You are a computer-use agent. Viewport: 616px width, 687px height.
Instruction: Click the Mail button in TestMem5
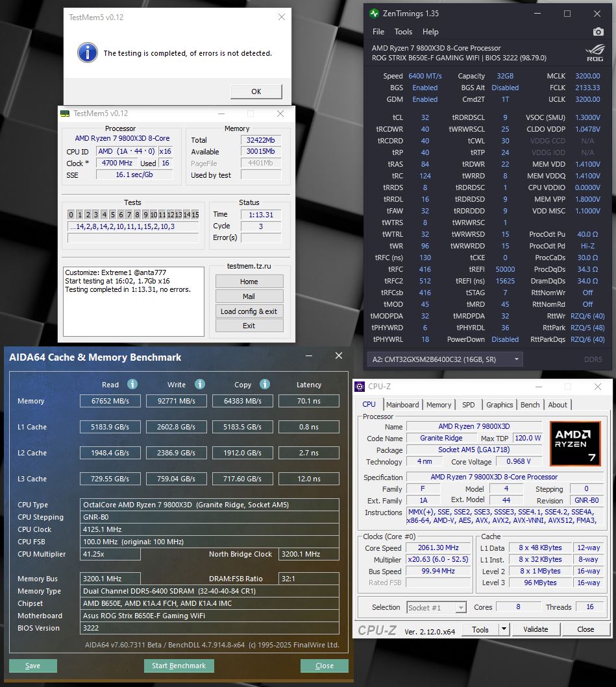pos(249,296)
